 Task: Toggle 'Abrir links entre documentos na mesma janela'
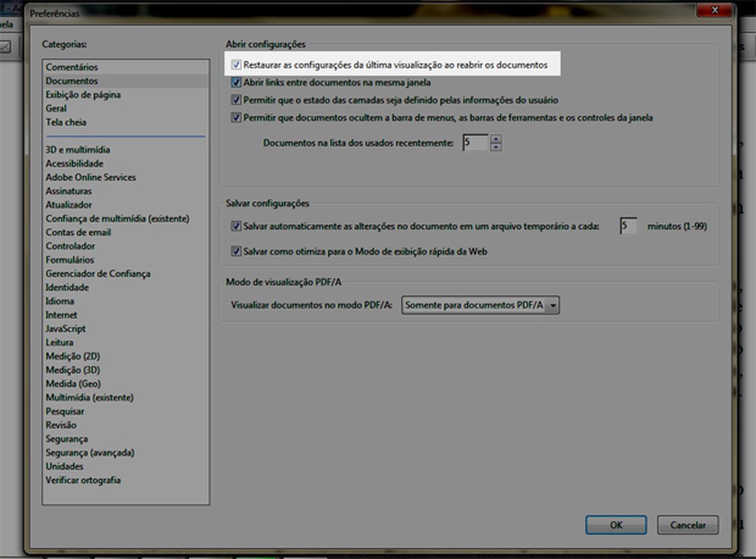tap(237, 82)
